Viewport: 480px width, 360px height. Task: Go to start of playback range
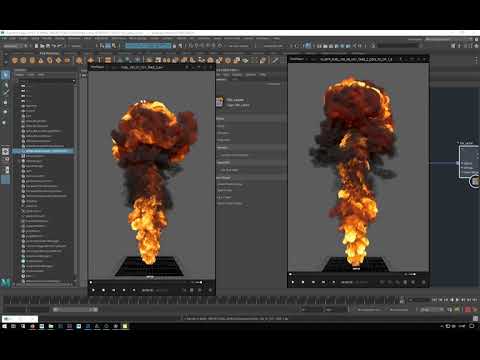pyautogui.click(x=434, y=300)
